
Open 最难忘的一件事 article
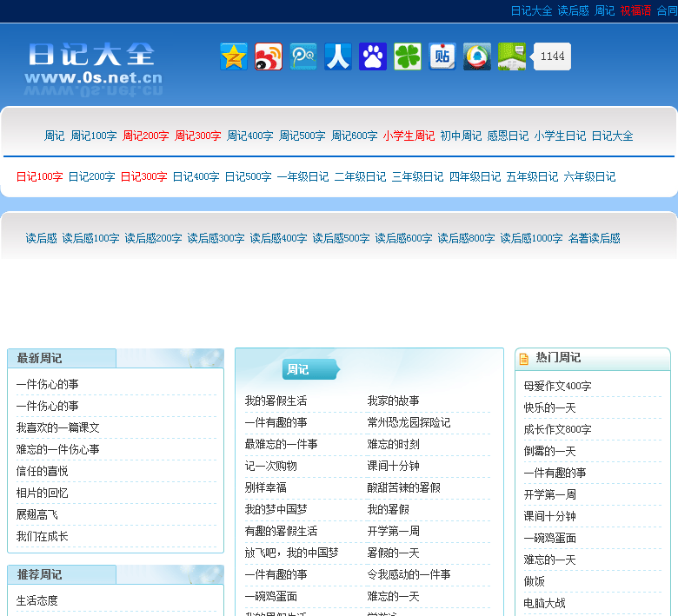click(x=281, y=444)
